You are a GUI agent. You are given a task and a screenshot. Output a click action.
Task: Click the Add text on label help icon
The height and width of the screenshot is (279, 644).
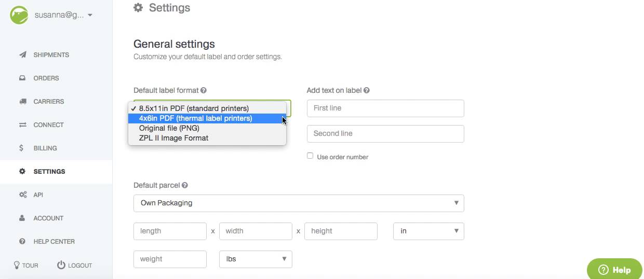coord(367,90)
